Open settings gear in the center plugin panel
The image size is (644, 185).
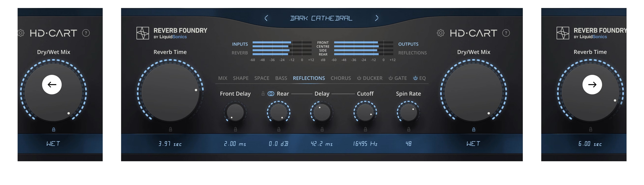point(441,33)
